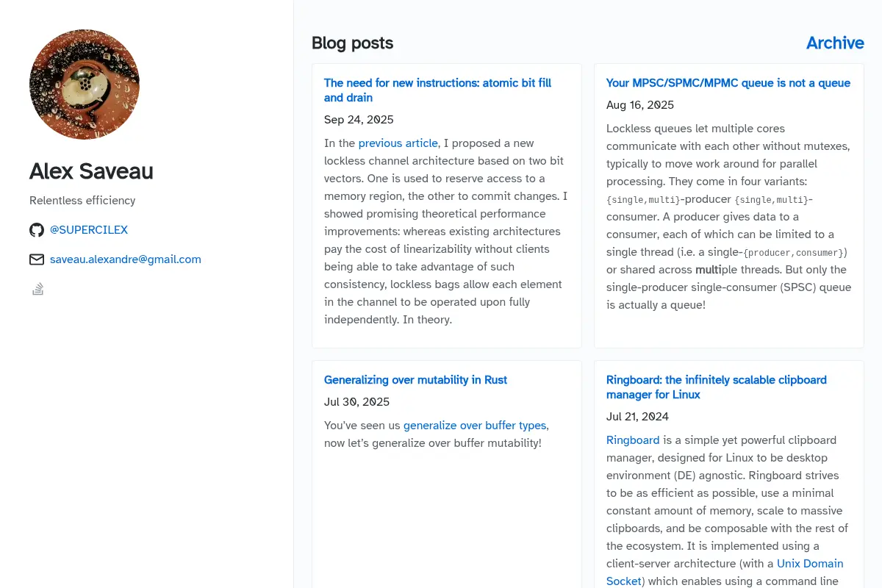Click the 'Relentless efficiency' tagline

coord(82,201)
